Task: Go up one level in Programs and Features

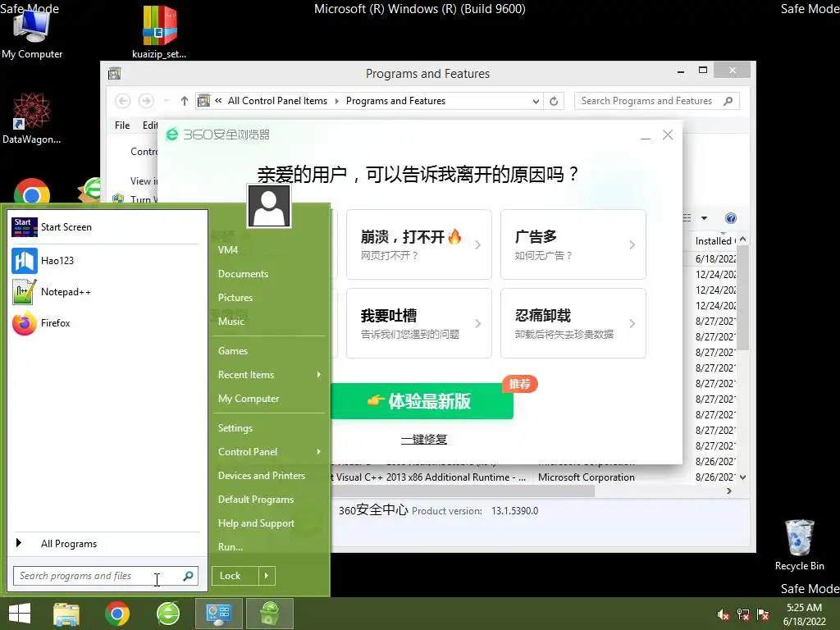Action: click(x=185, y=101)
